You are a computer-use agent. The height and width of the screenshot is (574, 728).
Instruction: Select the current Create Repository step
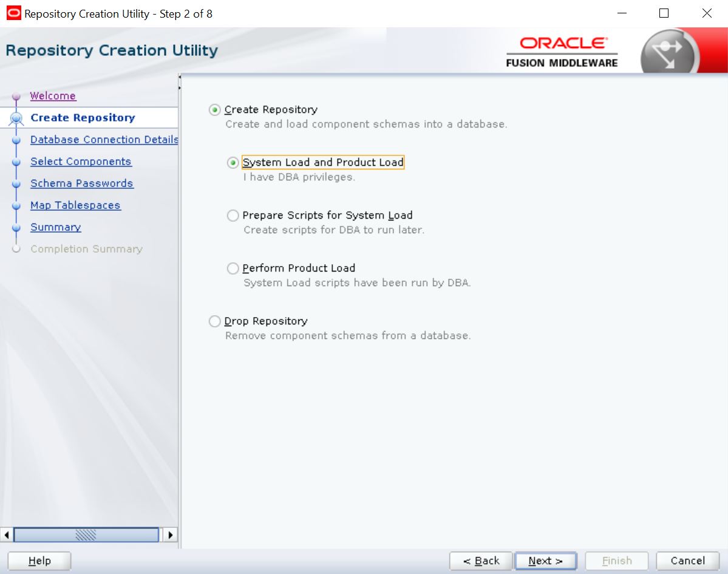[x=83, y=117]
